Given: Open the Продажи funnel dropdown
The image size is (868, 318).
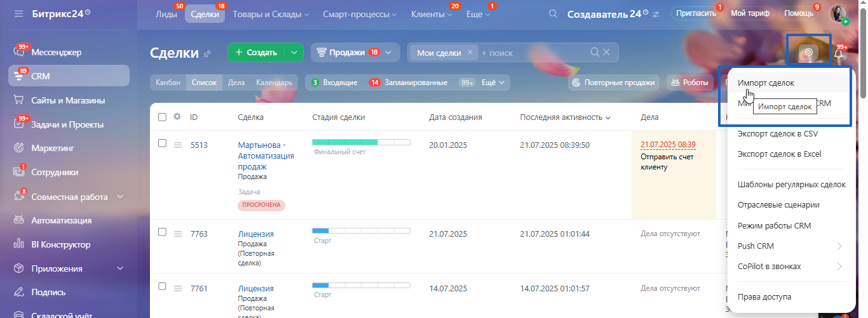Looking at the screenshot, I should coord(355,53).
